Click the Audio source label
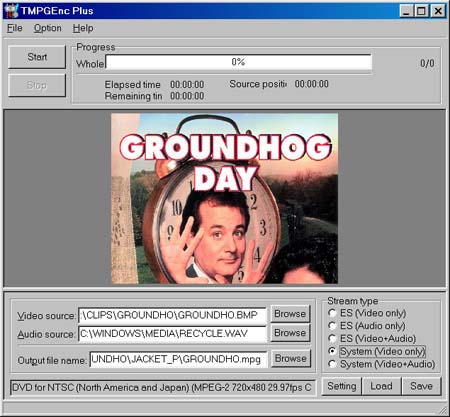The width and height of the screenshot is (450, 417). click(x=46, y=334)
